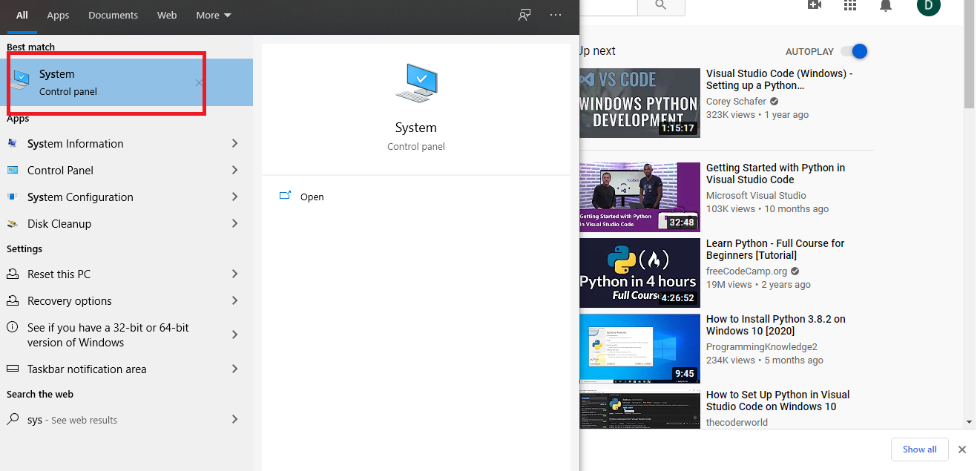Open Learn Python Full Course video title
The image size is (980, 471).
(x=775, y=249)
